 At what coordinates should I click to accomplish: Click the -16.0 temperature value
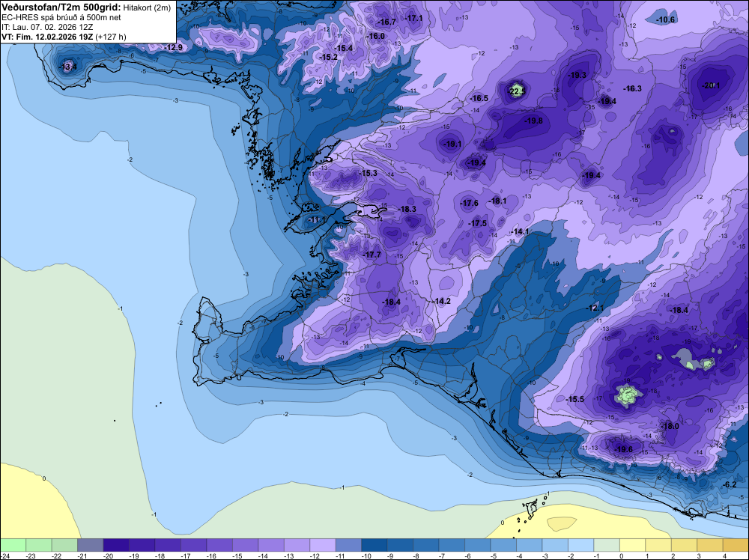[x=375, y=36]
